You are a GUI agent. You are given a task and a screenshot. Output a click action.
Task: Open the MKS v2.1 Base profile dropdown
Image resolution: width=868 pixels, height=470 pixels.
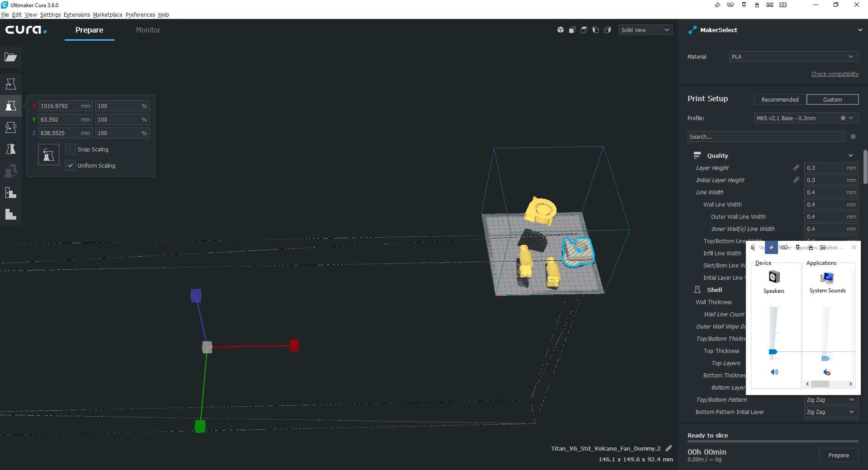(806, 118)
